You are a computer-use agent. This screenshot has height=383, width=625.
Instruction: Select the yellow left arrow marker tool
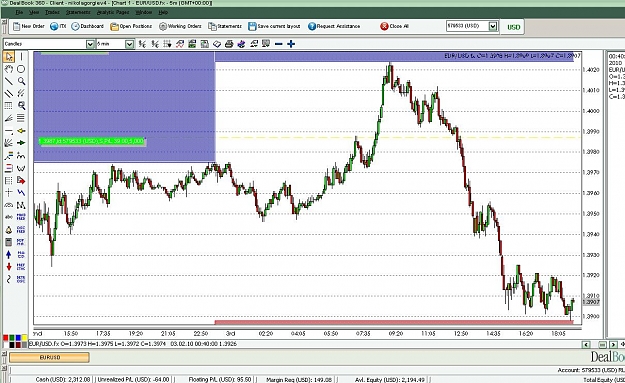pyautogui.click(x=21, y=130)
